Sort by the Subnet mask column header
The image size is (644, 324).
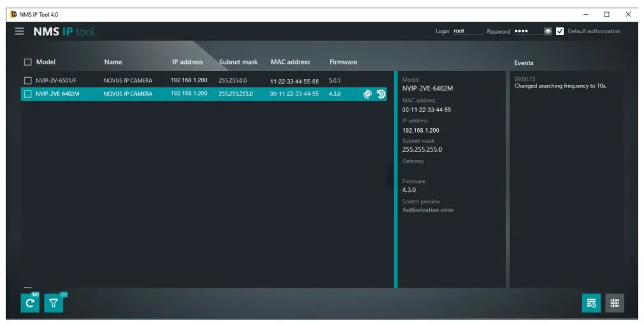238,62
